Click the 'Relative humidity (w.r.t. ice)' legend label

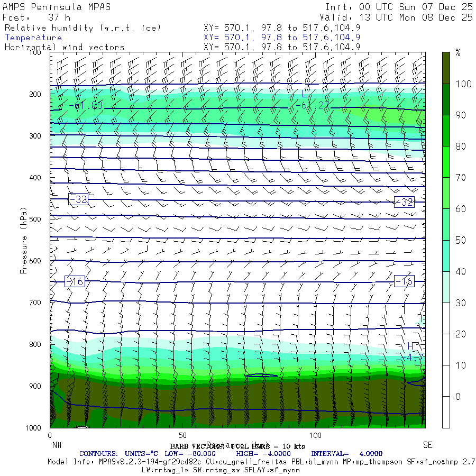point(83,28)
